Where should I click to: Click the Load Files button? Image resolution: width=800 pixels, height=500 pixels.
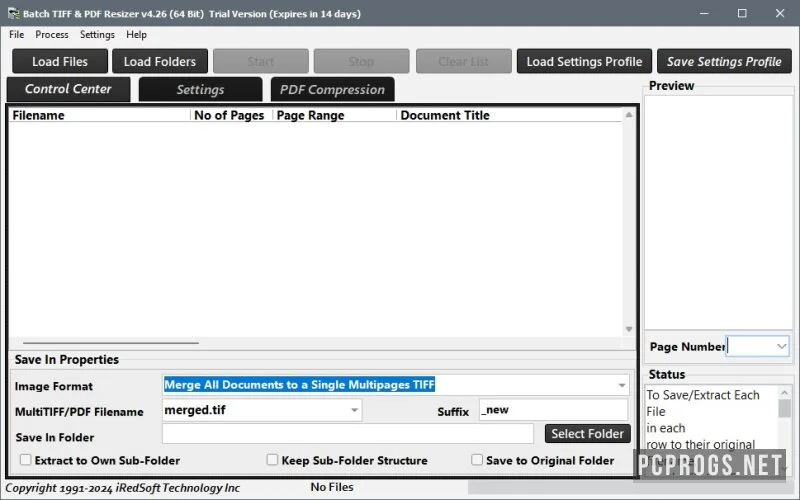60,61
